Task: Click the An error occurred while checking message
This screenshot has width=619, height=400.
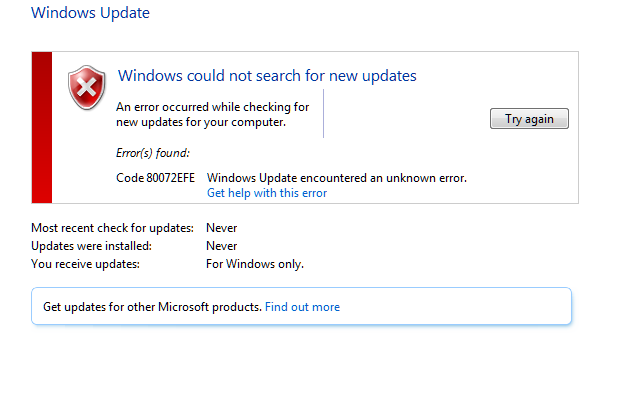Action: coord(212,115)
